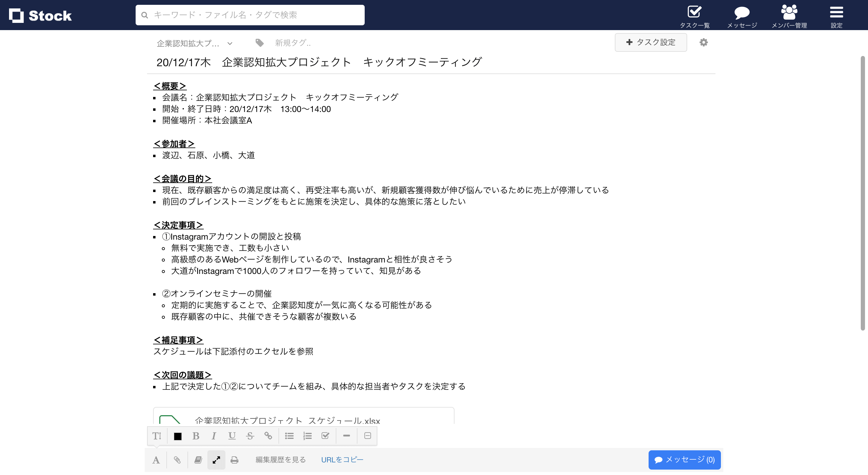Attach a file with the paperclip icon

click(x=177, y=460)
